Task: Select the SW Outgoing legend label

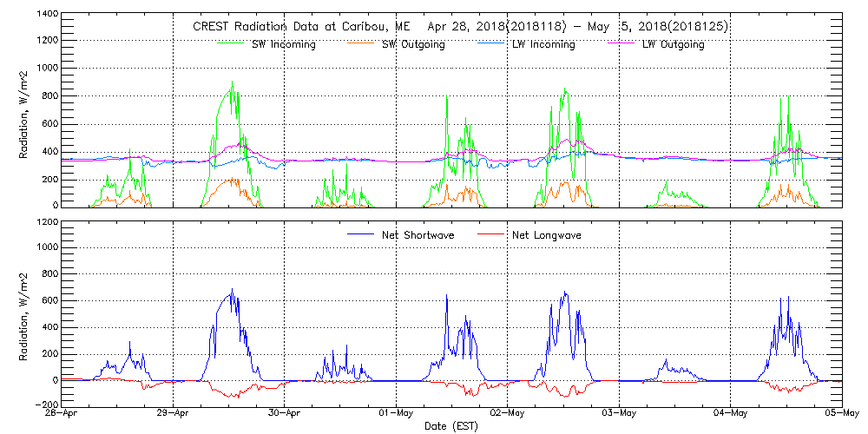Action: (413, 44)
